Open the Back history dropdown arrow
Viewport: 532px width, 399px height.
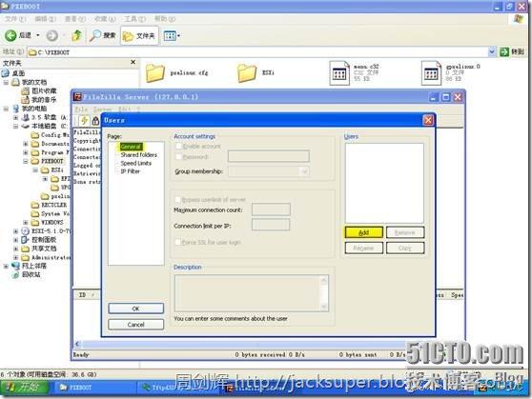pyautogui.click(x=38, y=35)
